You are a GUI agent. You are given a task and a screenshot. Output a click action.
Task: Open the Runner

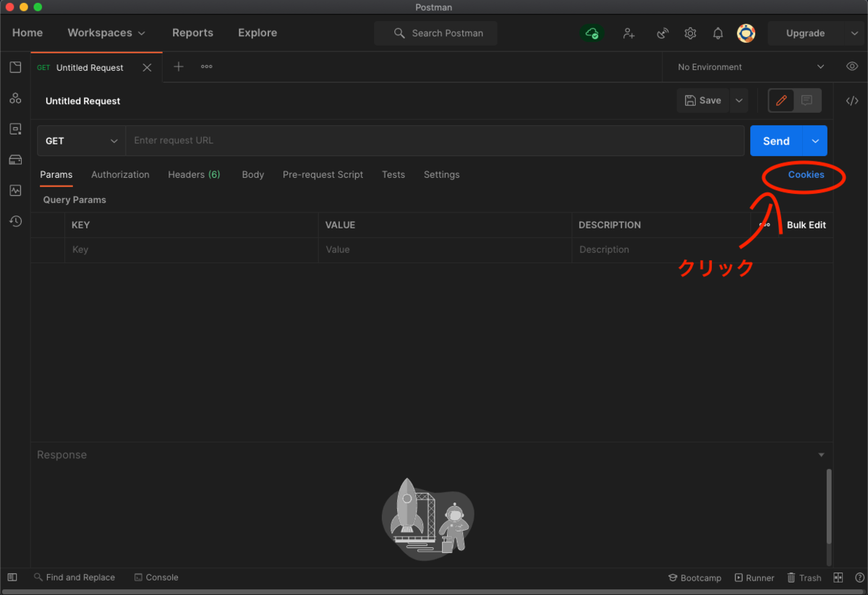coord(754,578)
